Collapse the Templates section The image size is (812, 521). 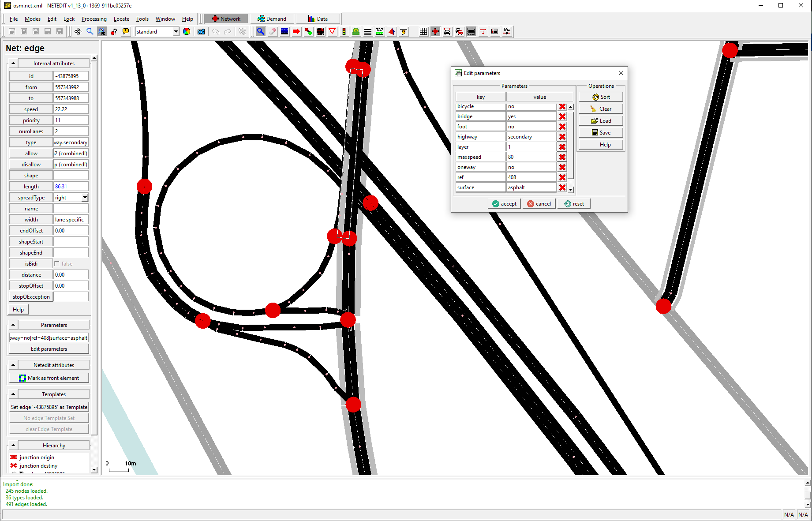[x=13, y=394]
